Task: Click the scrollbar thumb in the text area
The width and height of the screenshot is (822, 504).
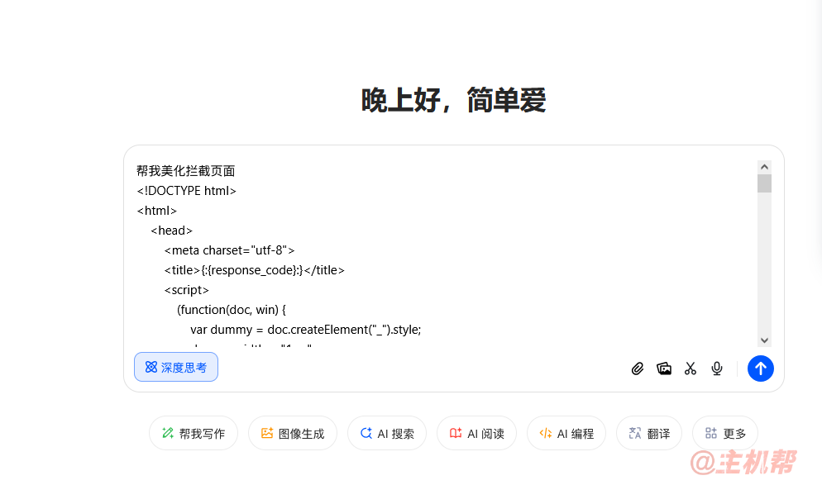Action: (764, 183)
